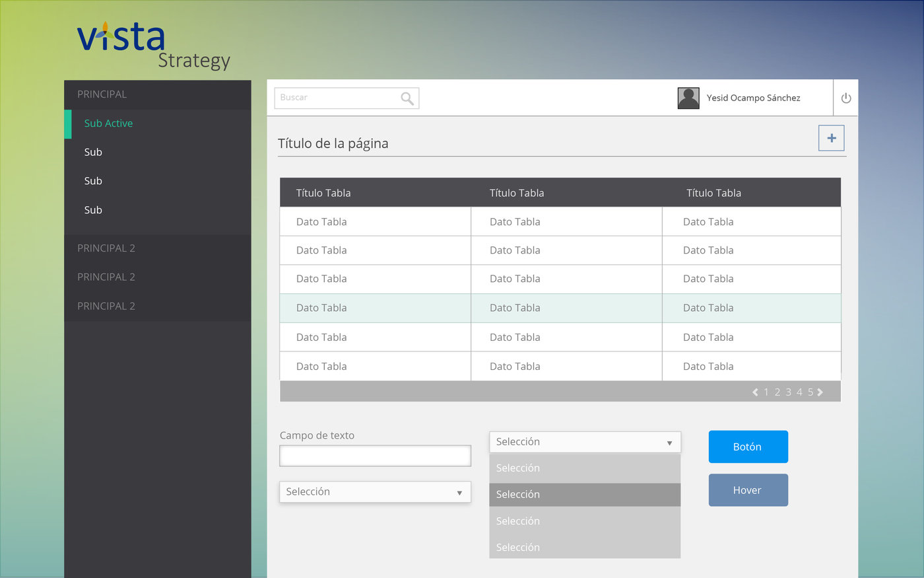The width and height of the screenshot is (924, 578).
Task: Jump to page 3 in pagination
Action: coord(788,391)
